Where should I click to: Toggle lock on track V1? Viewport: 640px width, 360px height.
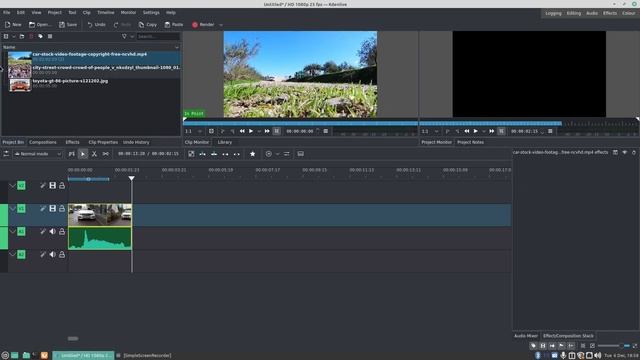pyautogui.click(x=62, y=209)
